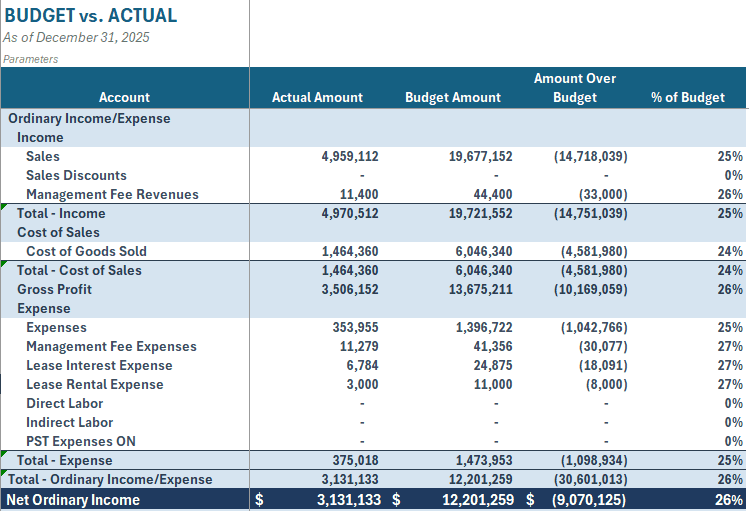Click the Expense section label
The height and width of the screenshot is (511, 749).
(43, 309)
